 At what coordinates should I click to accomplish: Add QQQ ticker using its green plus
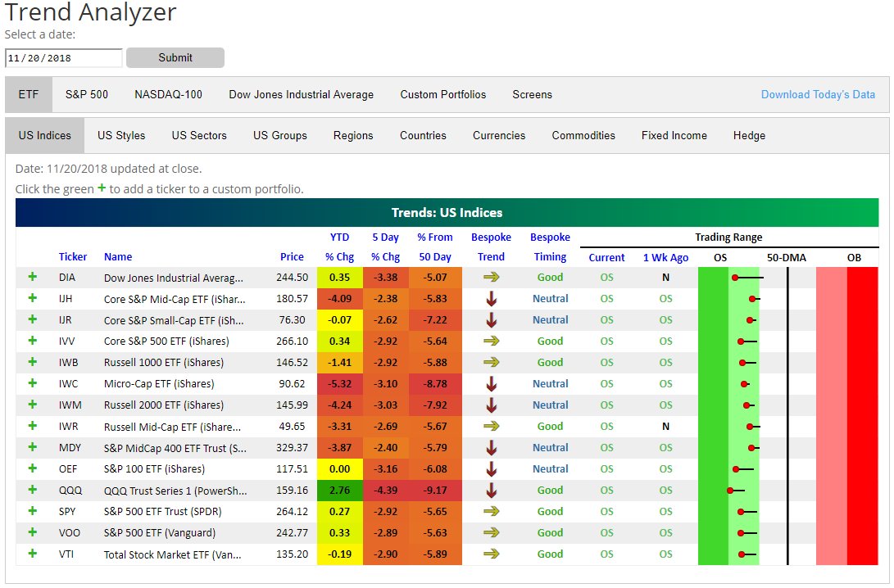click(x=33, y=490)
